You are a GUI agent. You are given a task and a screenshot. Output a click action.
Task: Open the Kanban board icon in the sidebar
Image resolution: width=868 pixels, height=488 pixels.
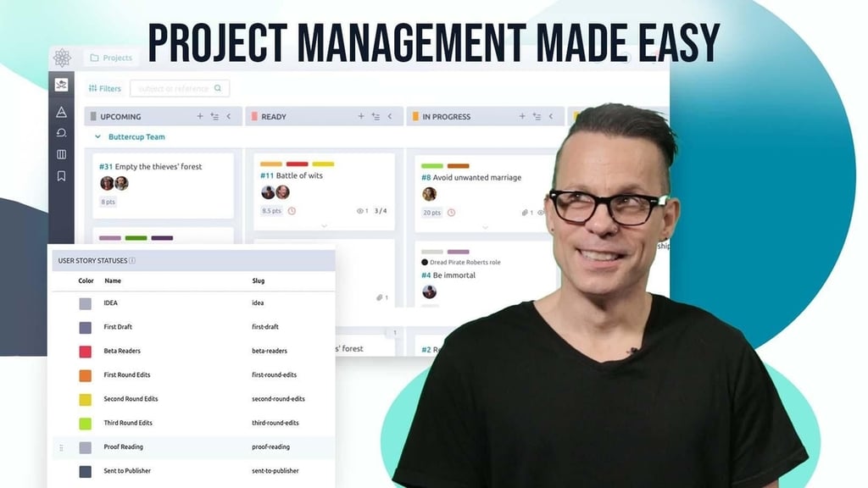(x=61, y=154)
